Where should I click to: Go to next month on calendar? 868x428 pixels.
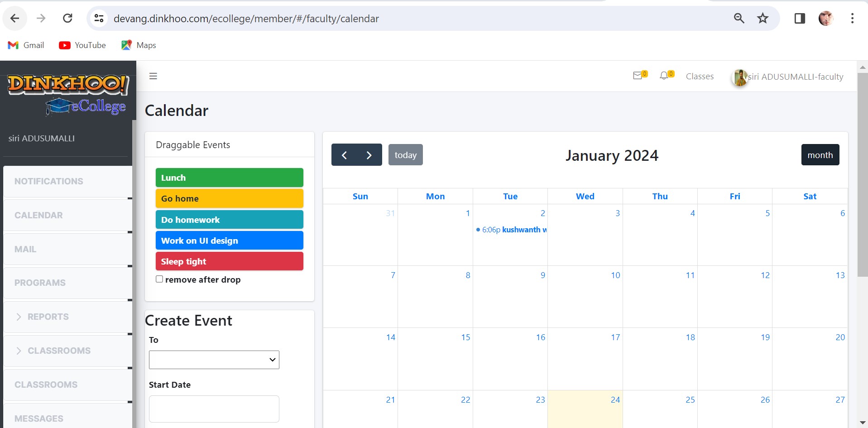point(369,155)
